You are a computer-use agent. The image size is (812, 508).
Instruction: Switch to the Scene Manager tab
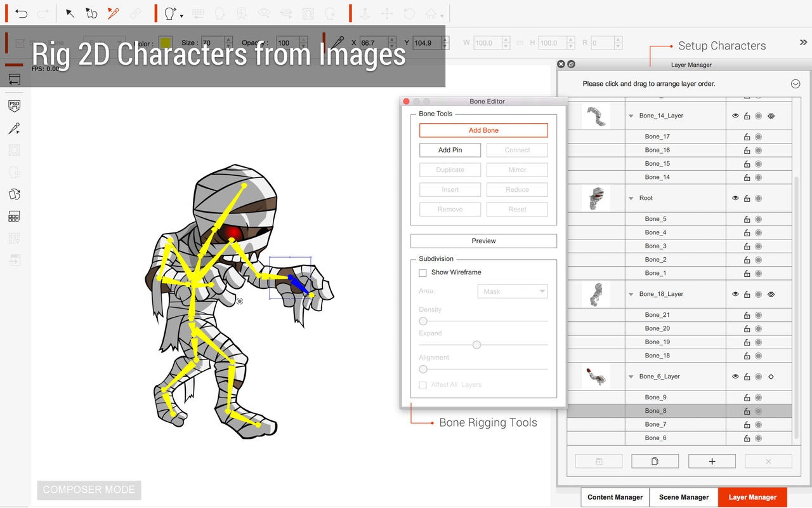(684, 497)
